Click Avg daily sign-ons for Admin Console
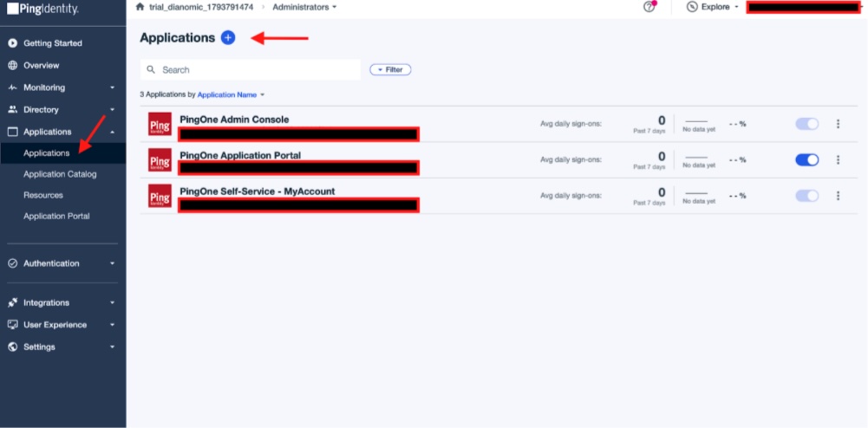The width and height of the screenshot is (868, 428). click(571, 124)
